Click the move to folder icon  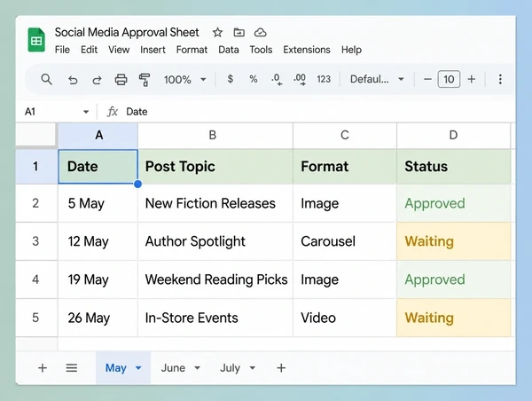[239, 33]
